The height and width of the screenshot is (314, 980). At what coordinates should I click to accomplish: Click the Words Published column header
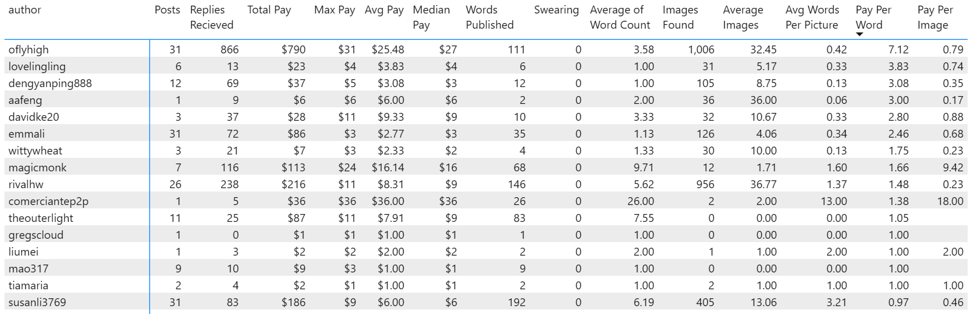[490, 17]
